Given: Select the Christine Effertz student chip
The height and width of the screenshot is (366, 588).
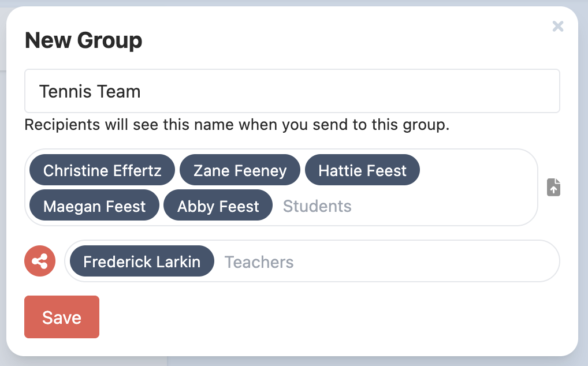Looking at the screenshot, I should point(102,171).
